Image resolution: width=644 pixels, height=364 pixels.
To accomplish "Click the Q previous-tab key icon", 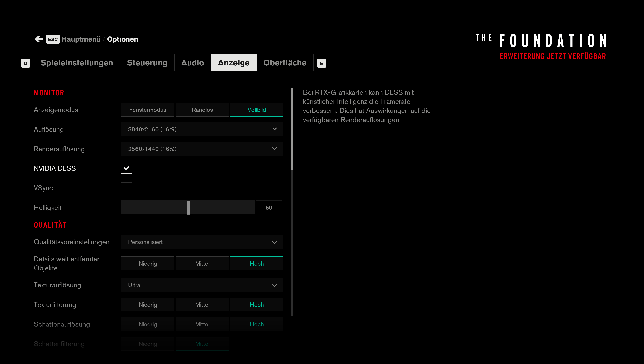I will coord(25,63).
